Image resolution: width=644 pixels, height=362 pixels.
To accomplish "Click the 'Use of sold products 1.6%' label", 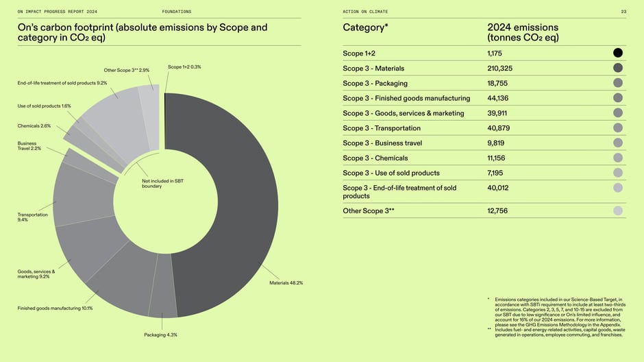I will pos(44,106).
